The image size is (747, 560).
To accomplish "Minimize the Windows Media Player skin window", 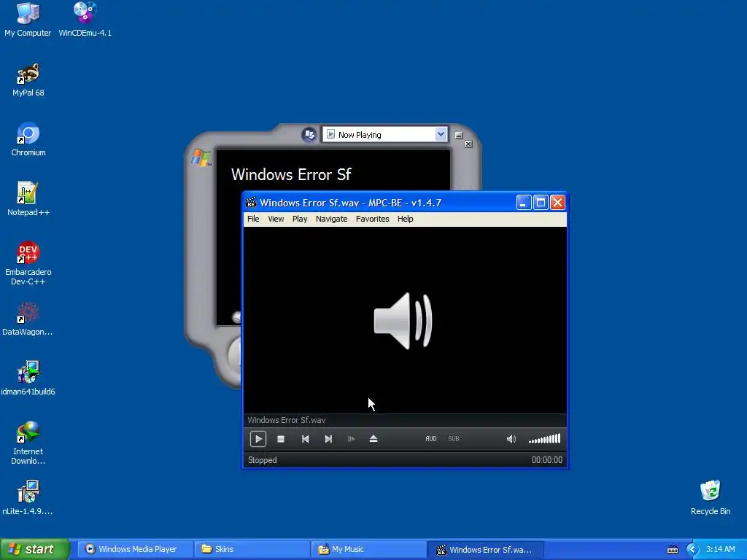I will point(458,136).
